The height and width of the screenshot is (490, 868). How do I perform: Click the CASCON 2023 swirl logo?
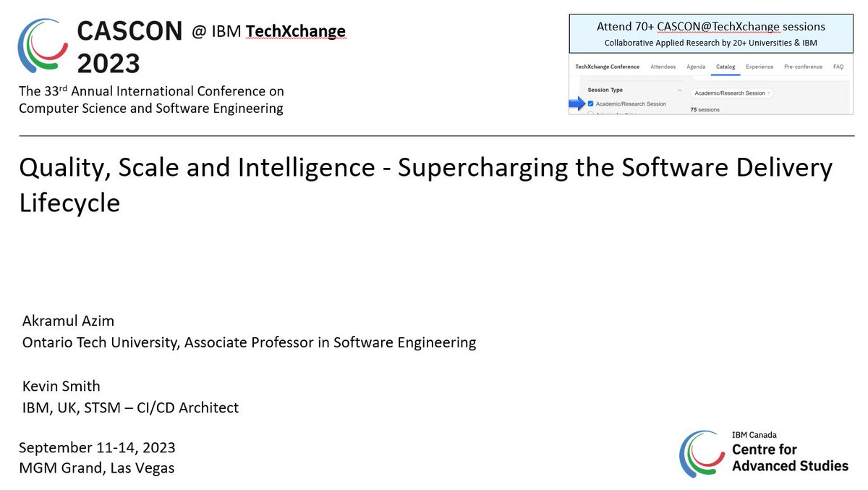(x=43, y=46)
